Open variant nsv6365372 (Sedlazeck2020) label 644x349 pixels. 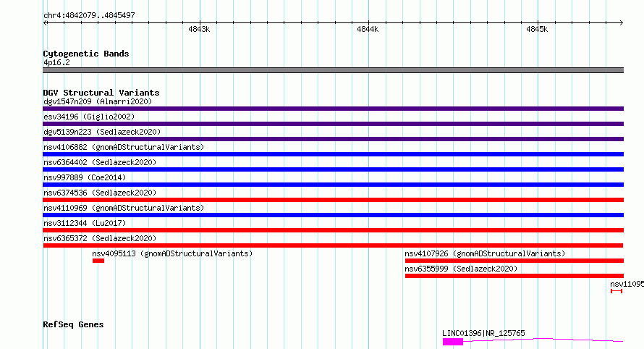tap(100, 238)
